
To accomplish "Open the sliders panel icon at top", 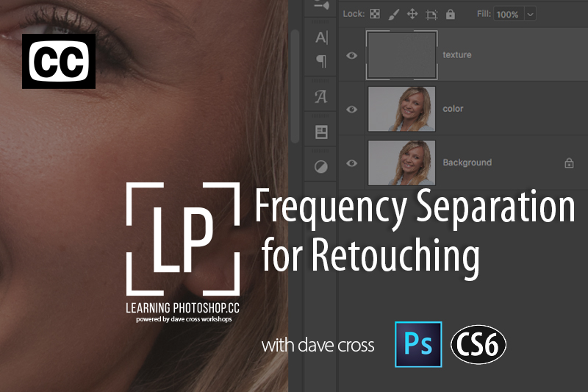I will pos(321,5).
